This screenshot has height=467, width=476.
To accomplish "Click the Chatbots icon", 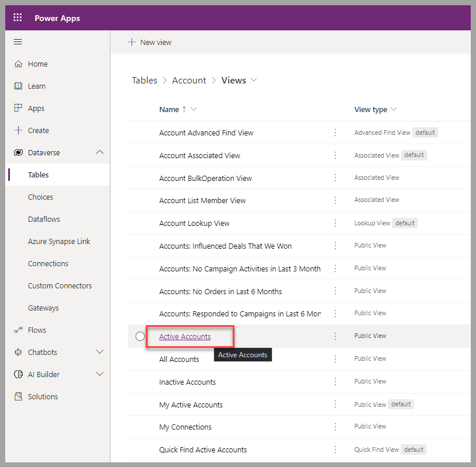I will (17, 352).
